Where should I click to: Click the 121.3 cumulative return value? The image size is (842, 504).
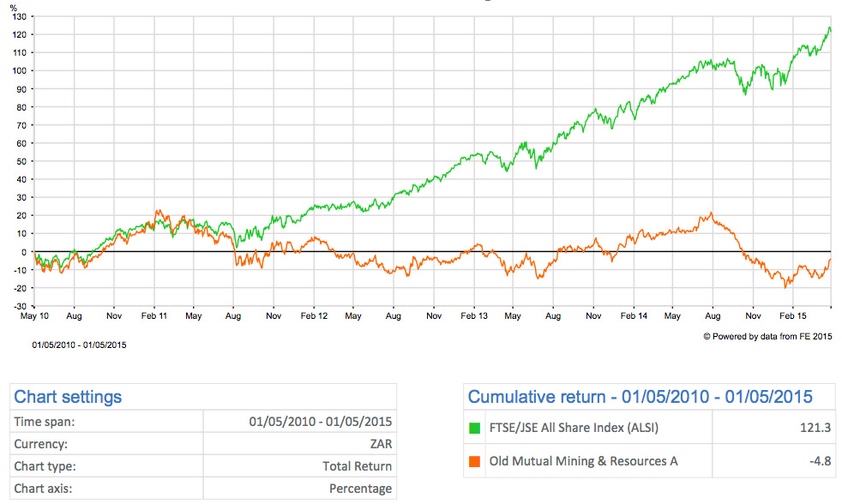tap(817, 429)
